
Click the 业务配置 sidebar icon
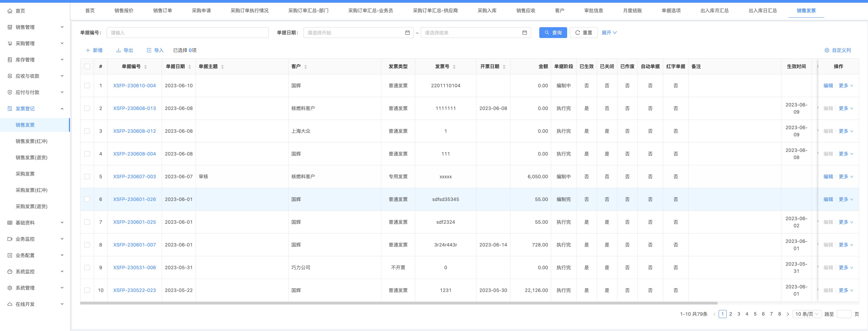[x=10, y=255]
